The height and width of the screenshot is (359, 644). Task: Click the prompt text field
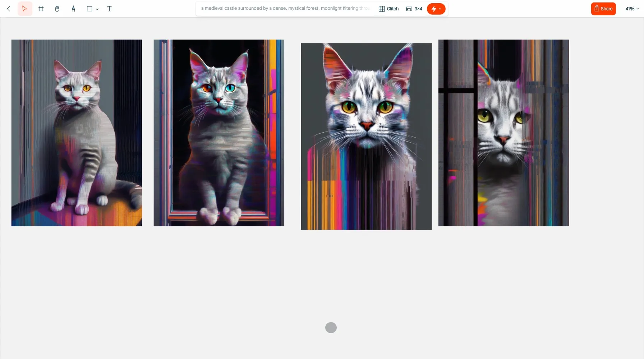tap(284, 8)
